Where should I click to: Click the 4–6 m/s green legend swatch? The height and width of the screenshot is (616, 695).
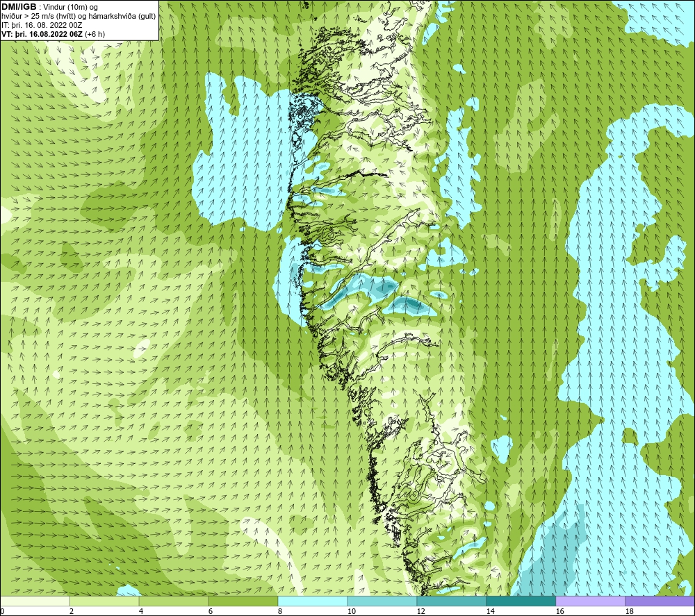tap(174, 601)
